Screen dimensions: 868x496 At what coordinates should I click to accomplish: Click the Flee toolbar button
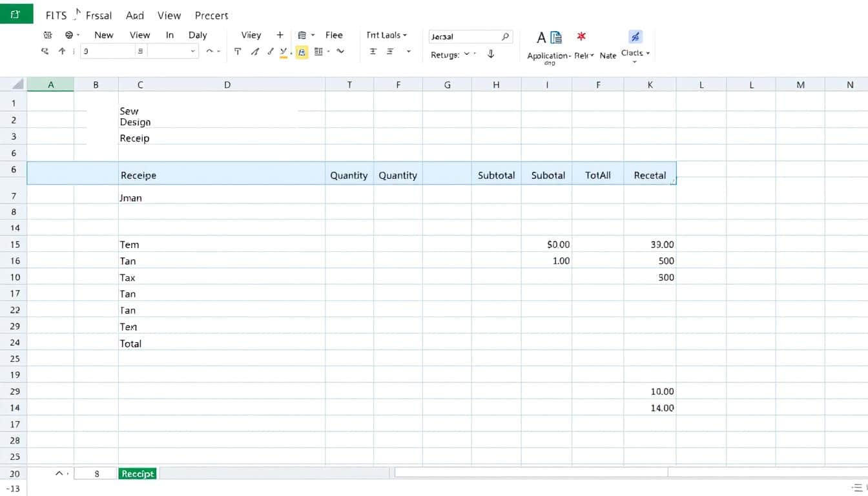click(x=334, y=35)
